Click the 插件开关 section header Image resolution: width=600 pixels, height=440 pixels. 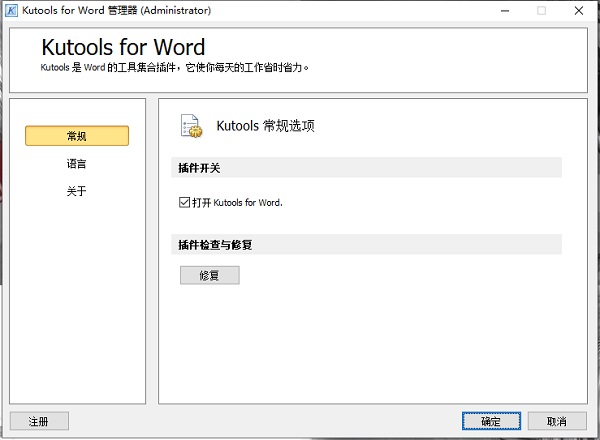pos(366,168)
